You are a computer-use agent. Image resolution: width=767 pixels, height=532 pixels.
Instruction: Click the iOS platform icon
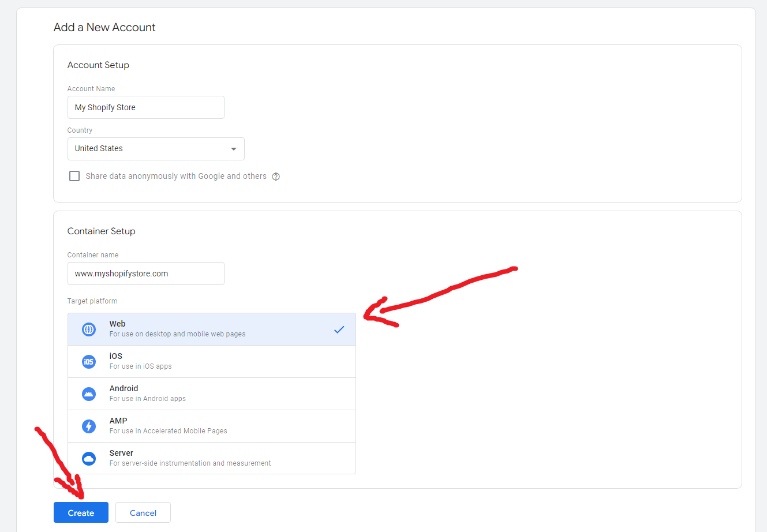88,361
